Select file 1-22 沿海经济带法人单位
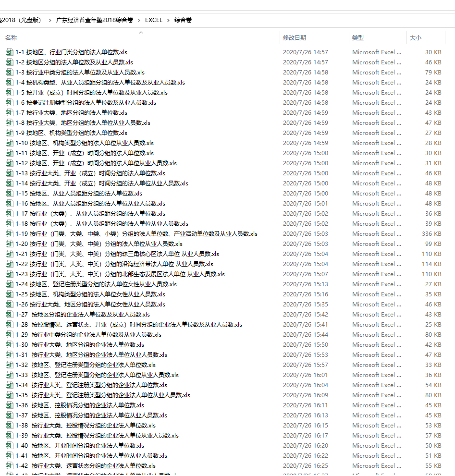 [114, 264]
